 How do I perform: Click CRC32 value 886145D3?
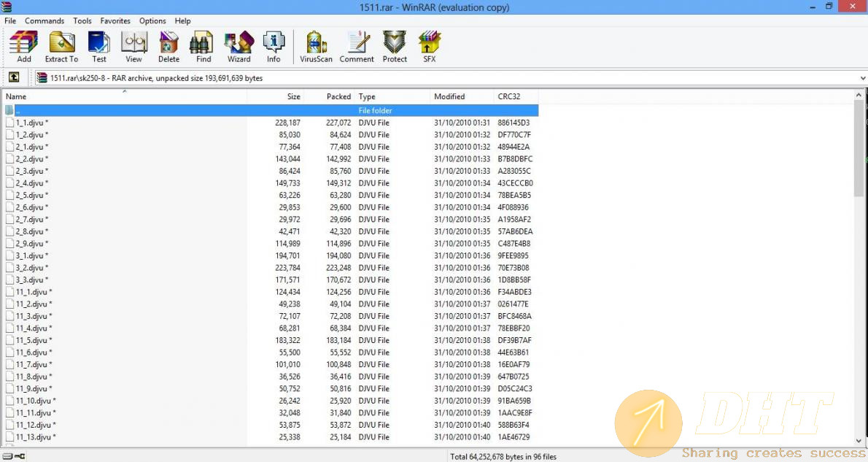pyautogui.click(x=514, y=123)
